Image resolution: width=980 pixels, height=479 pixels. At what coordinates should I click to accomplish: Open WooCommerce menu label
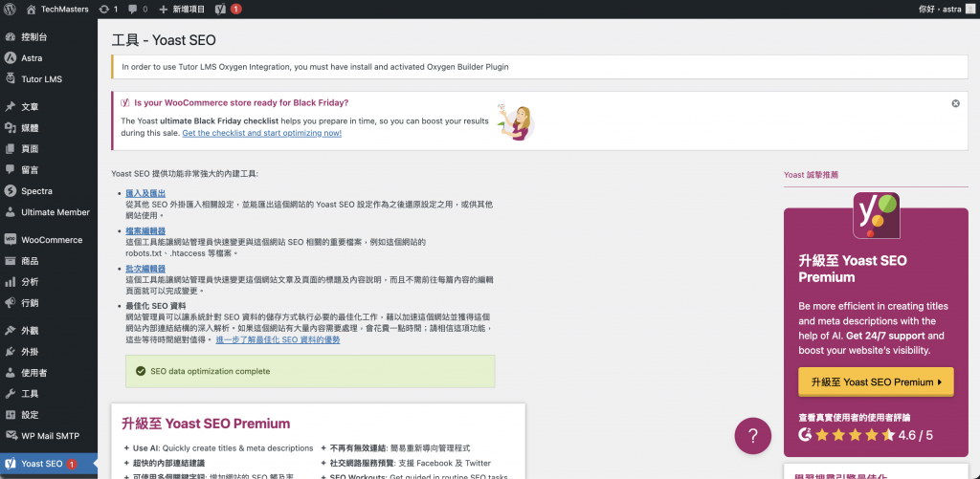point(52,240)
